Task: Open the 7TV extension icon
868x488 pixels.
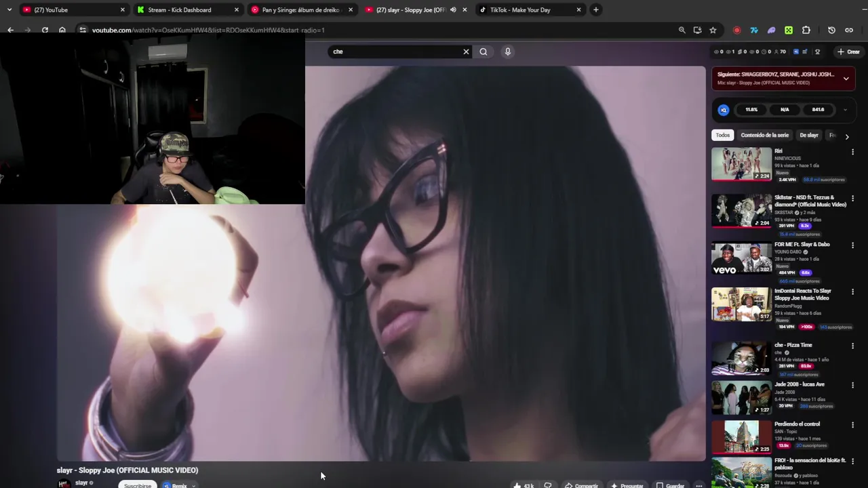Action: tap(753, 30)
